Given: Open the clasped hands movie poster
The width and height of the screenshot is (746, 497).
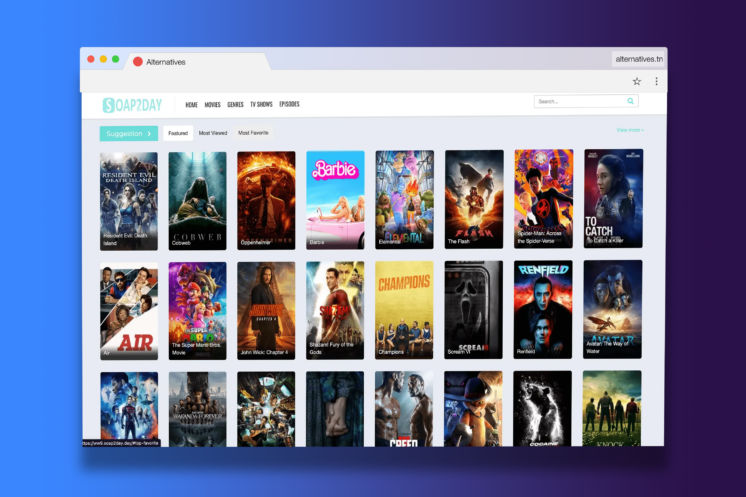Looking at the screenshot, I should tap(335, 409).
